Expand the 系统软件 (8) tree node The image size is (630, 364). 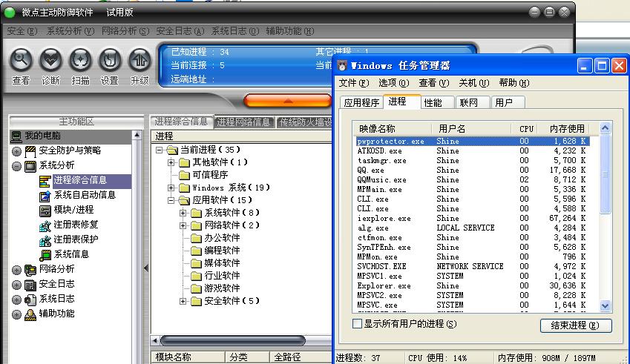click(x=183, y=213)
